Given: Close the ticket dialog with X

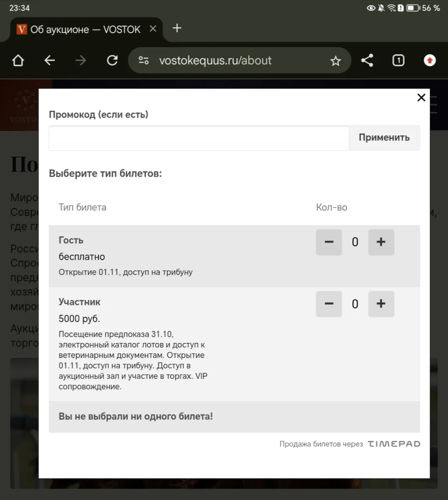Looking at the screenshot, I should (421, 97).
